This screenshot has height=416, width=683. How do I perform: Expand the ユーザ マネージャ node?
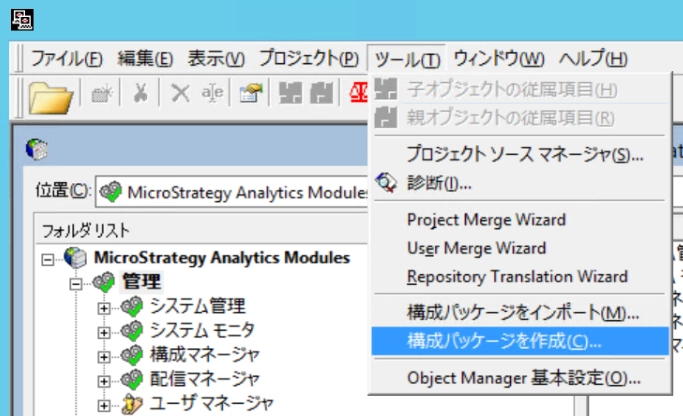[x=104, y=406]
